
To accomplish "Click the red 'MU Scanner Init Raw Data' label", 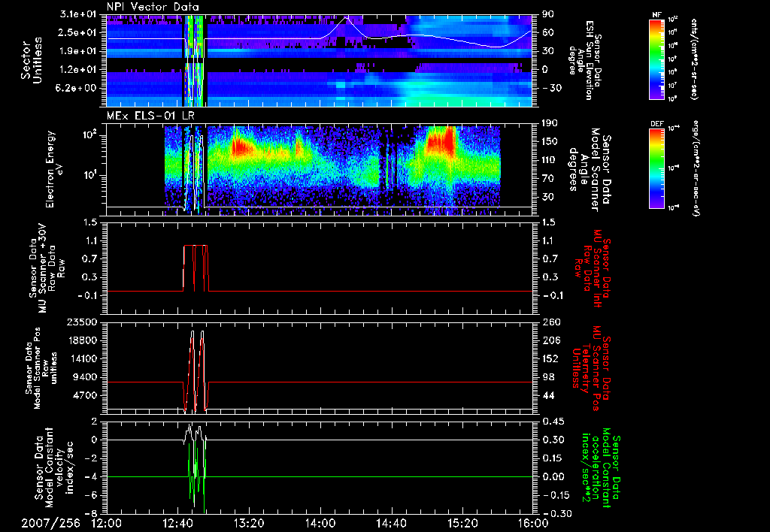I will coord(593,269).
